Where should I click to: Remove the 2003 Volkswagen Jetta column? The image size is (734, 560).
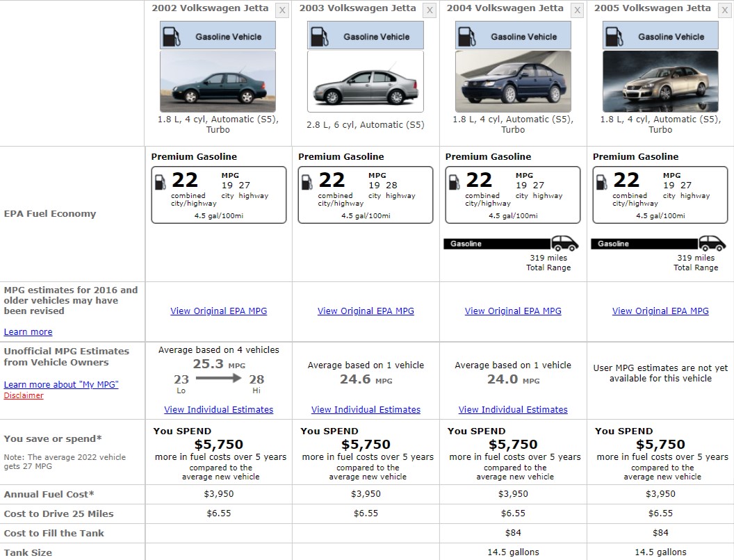tap(430, 10)
